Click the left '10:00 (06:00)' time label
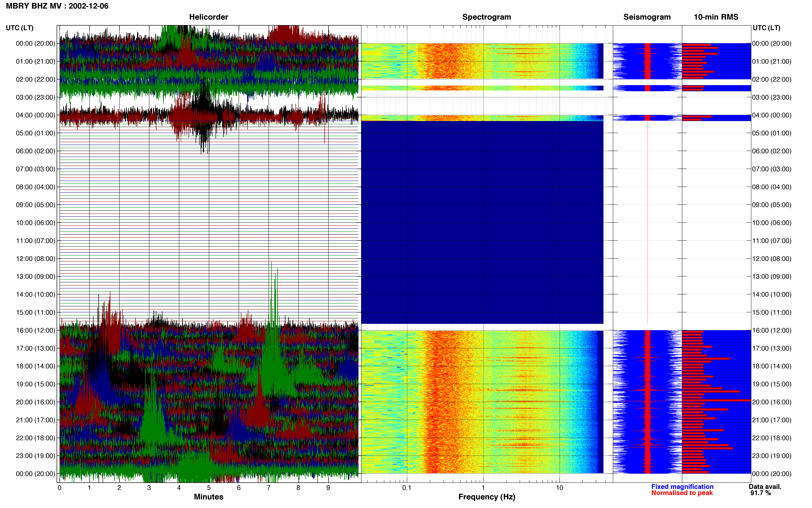The width and height of the screenshot is (812, 508). 36,223
